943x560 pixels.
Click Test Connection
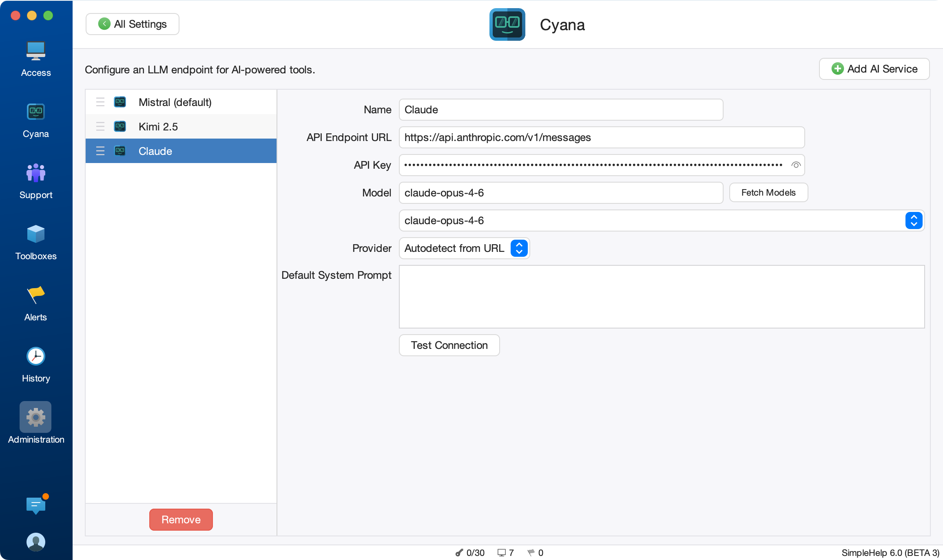(x=449, y=345)
